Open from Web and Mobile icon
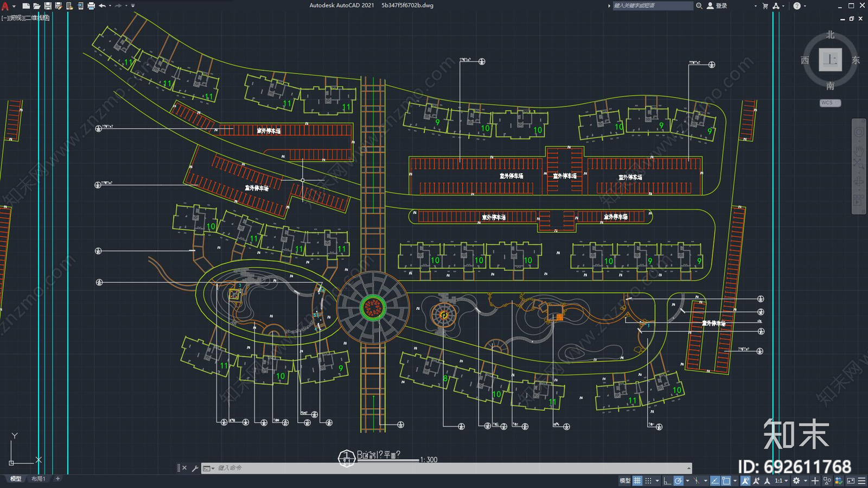The height and width of the screenshot is (488, 868). click(x=69, y=6)
